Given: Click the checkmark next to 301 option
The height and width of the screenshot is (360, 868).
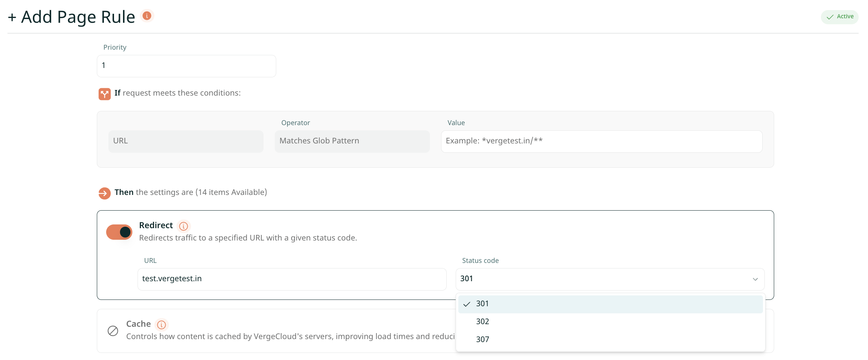Looking at the screenshot, I should [467, 304].
